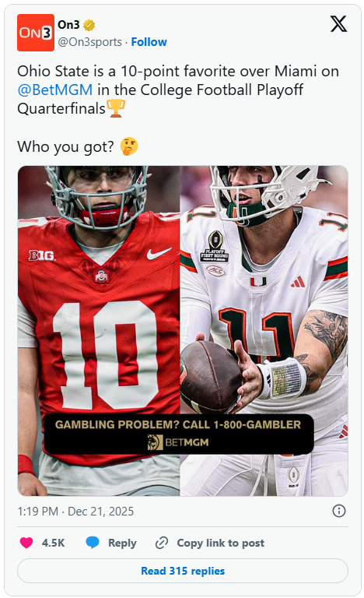Click the thinking face emoji

(129, 146)
